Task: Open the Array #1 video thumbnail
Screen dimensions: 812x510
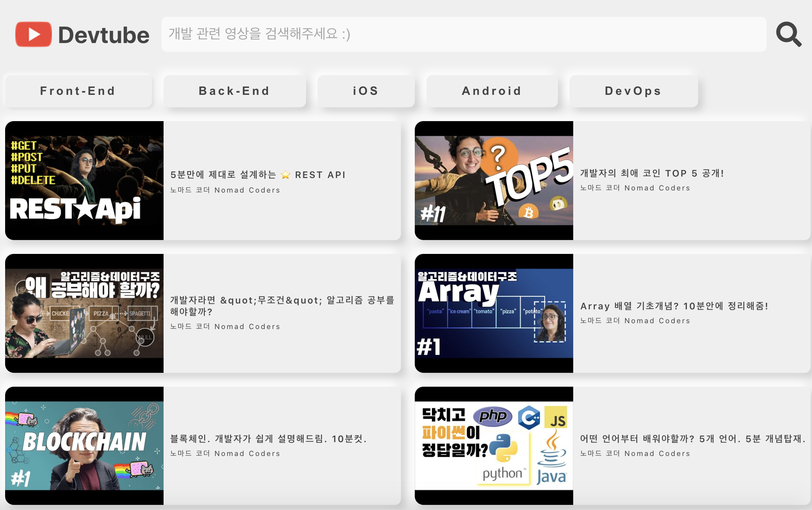Action: point(494,313)
